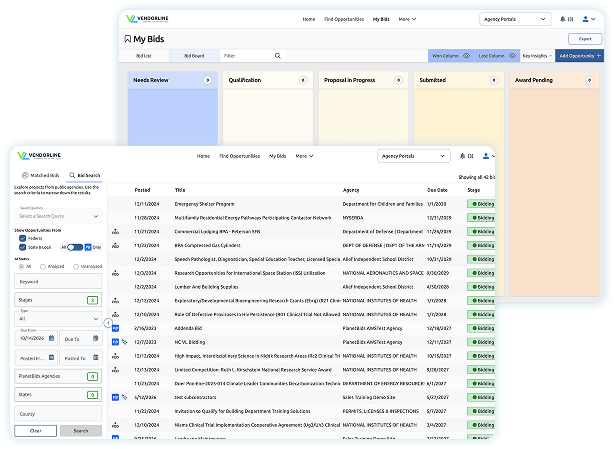This screenshot has width=614, height=449.
Task: Open Posted From calendar picker icon
Action: click(51, 357)
